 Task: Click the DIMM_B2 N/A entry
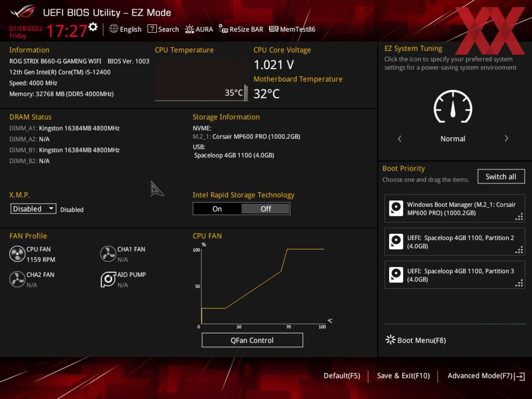tap(29, 161)
